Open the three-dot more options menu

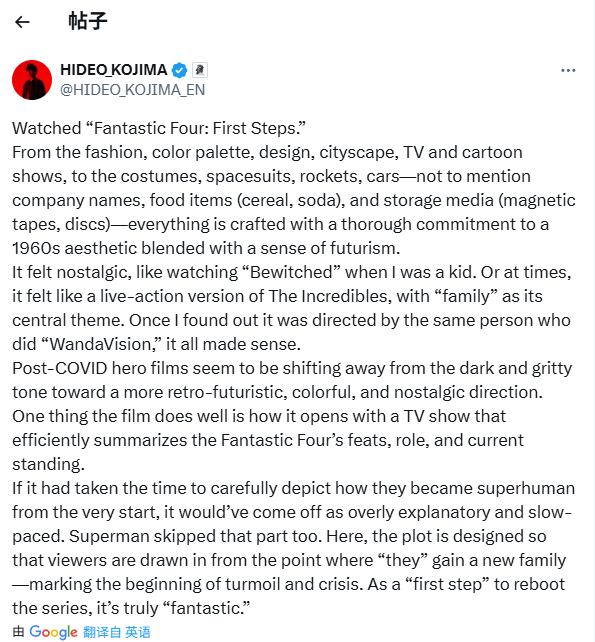point(568,71)
